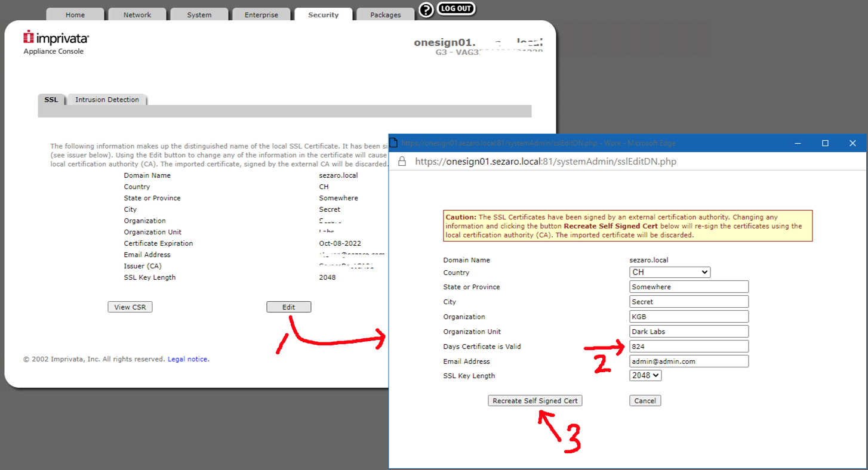Click the Certificate Expiration label
This screenshot has height=470, width=868.
click(158, 243)
